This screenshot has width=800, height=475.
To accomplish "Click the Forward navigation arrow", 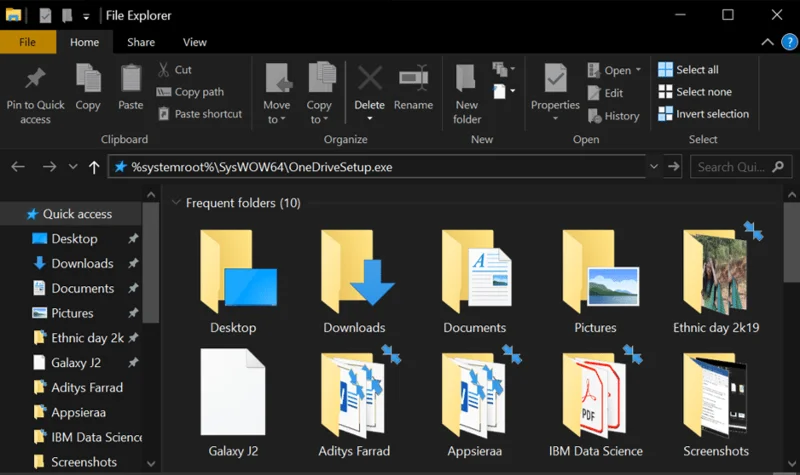I will click(x=49, y=166).
